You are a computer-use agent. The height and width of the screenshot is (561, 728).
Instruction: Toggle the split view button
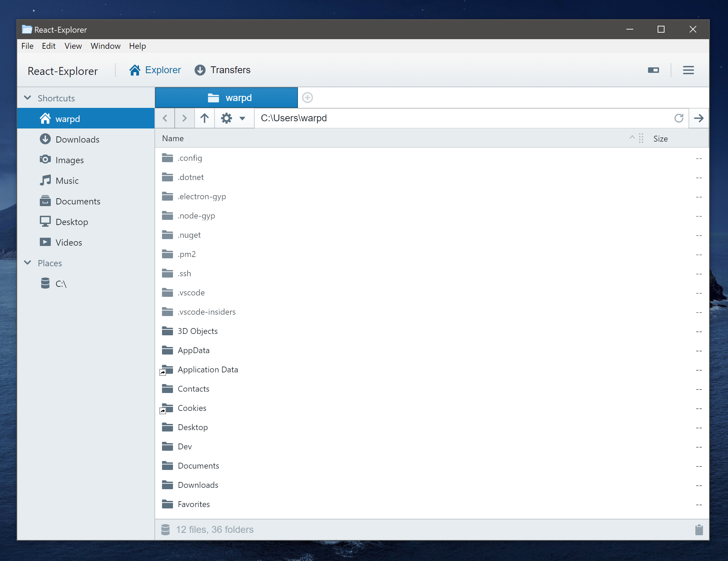[653, 70]
